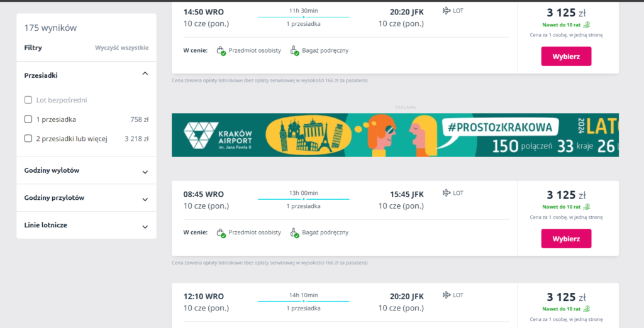Screen dimensions: 644x328
Task: Open the Kraków Airport advertisement banner
Action: (x=395, y=135)
